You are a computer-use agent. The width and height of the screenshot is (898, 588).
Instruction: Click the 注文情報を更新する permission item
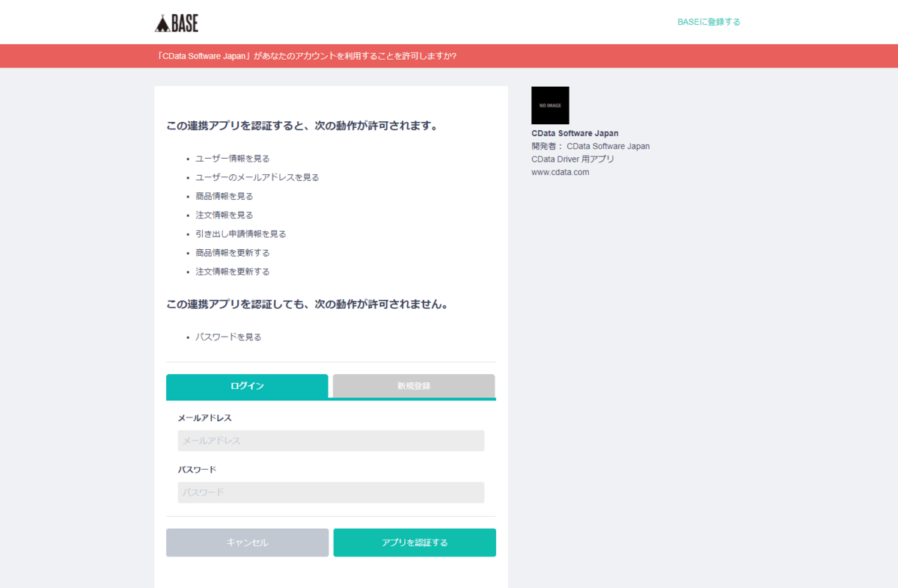(x=233, y=272)
